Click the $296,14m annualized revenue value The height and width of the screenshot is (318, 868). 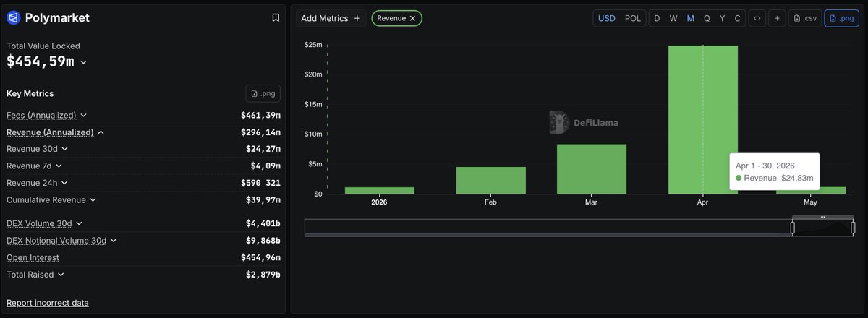pyautogui.click(x=260, y=132)
